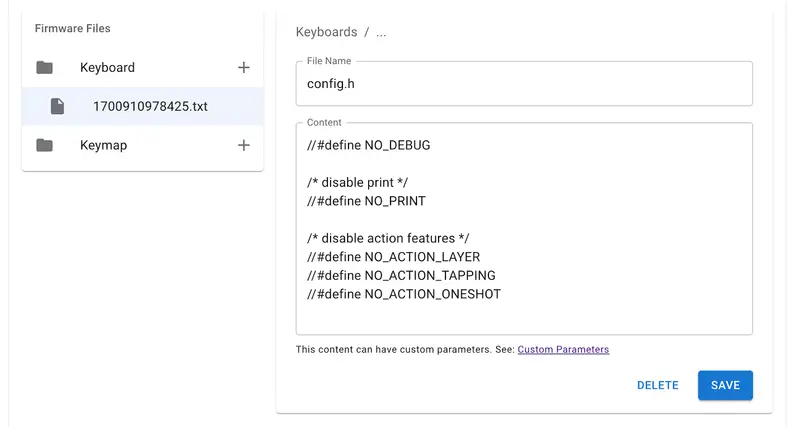This screenshot has height=427, width=800.
Task: Add a new file to Keymap folder
Action: [243, 145]
